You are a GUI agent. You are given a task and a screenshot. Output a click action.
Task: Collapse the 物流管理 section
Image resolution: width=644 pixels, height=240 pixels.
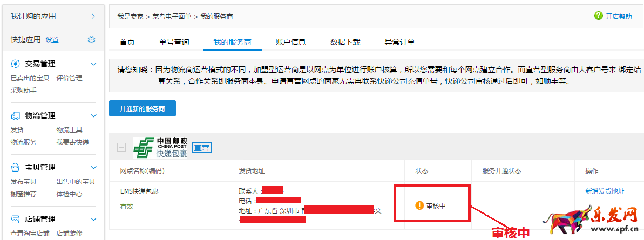pos(93,115)
